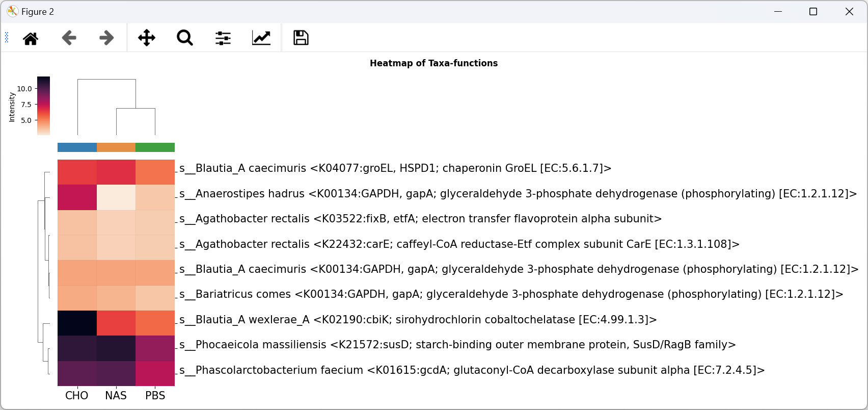The height and width of the screenshot is (410, 868).
Task: Save the figure with the disk icon
Action: point(301,38)
